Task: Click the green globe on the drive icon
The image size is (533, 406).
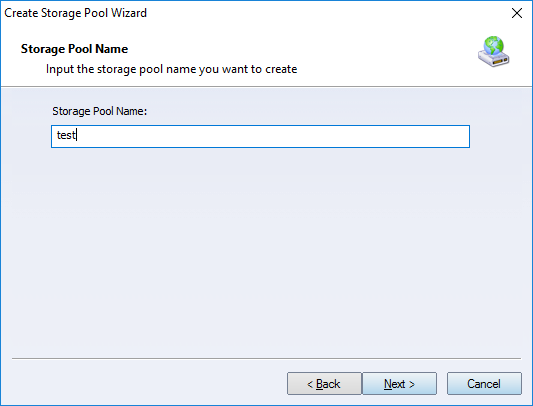Action: point(494,45)
